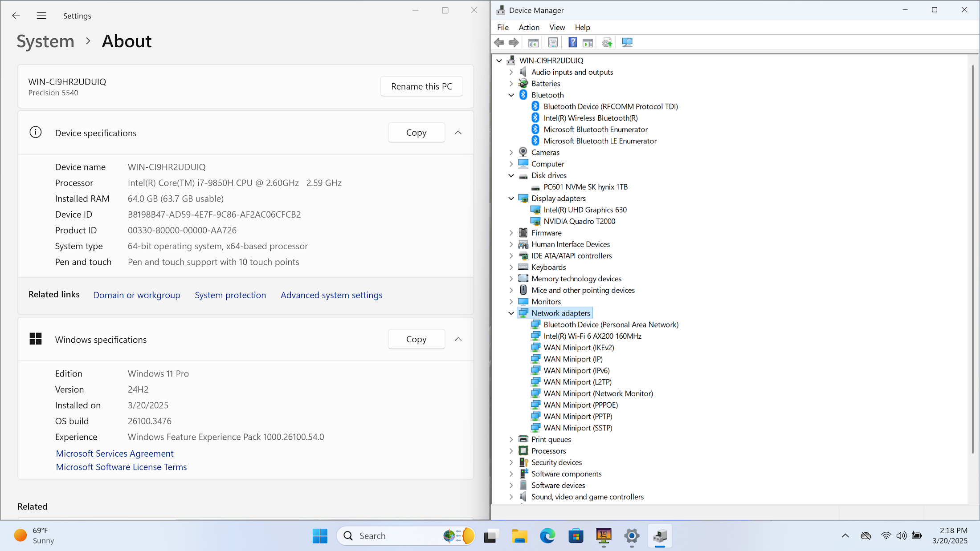980x551 pixels.
Task: Click the weather widget showing 69°F Sunny
Action: [x=34, y=535]
